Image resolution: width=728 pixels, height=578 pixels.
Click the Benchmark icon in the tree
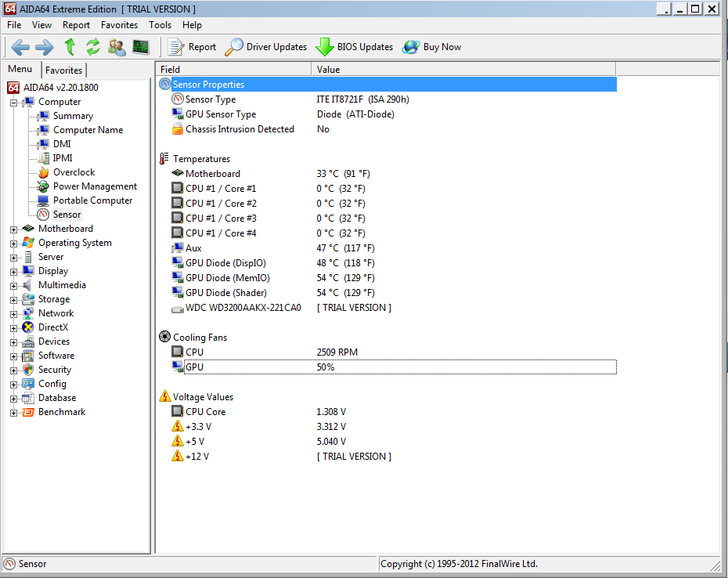click(28, 412)
